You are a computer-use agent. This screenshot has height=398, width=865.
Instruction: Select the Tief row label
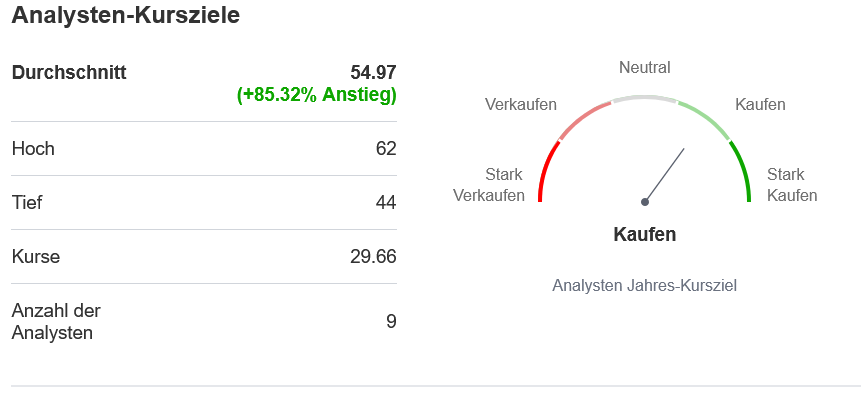(x=27, y=203)
